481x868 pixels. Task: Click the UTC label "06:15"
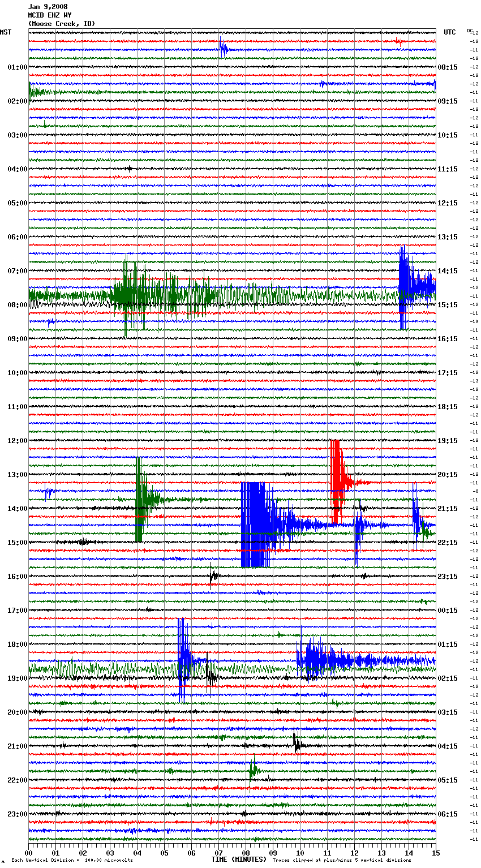tap(448, 814)
